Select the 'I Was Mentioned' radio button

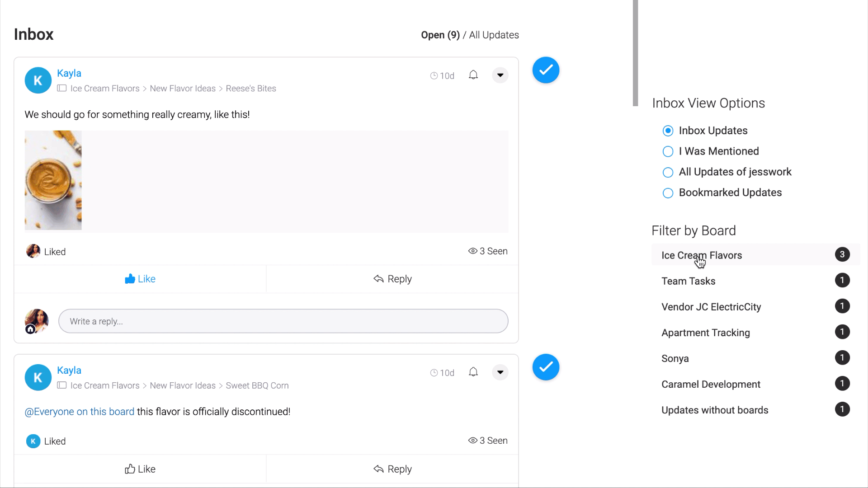click(668, 151)
